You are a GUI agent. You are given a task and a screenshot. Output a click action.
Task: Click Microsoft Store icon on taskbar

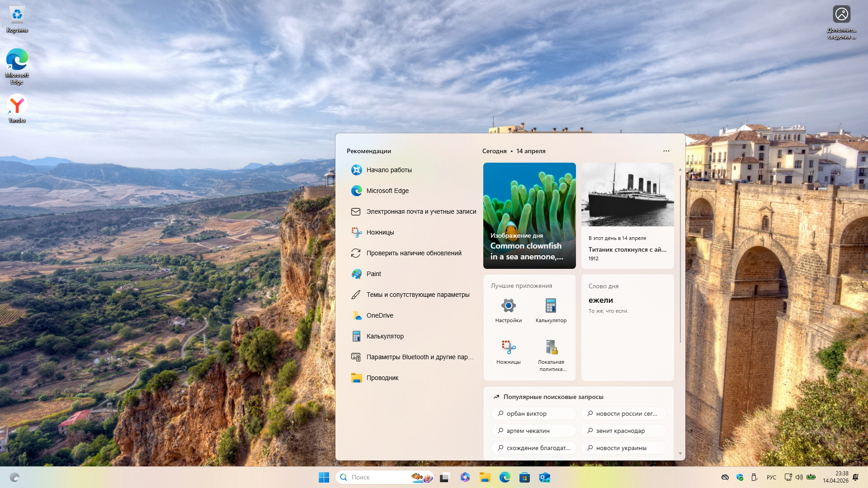(524, 477)
